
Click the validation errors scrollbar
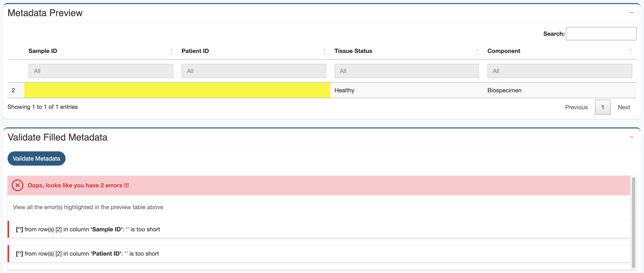tap(633, 223)
